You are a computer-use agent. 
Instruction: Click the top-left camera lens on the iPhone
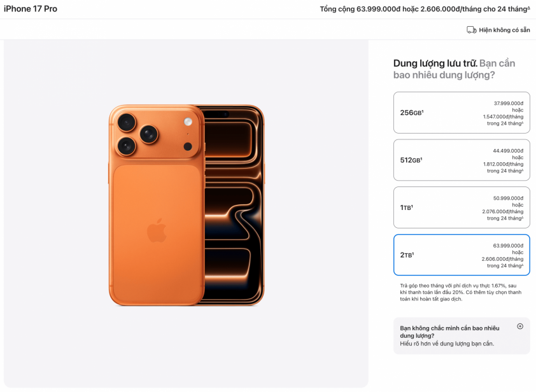coord(127,122)
